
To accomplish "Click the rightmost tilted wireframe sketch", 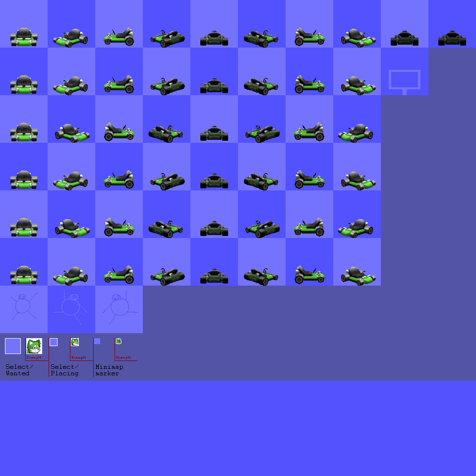I will (119, 307).
